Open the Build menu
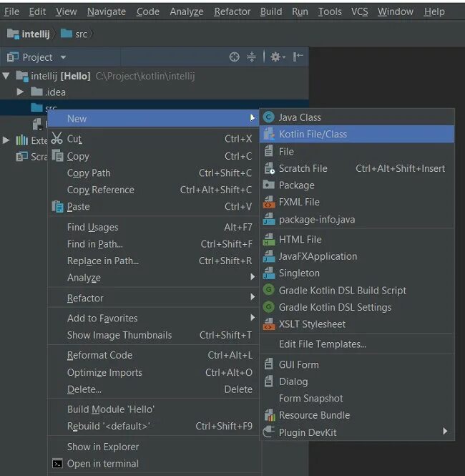Screen dimensions: 465x476 [x=271, y=11]
